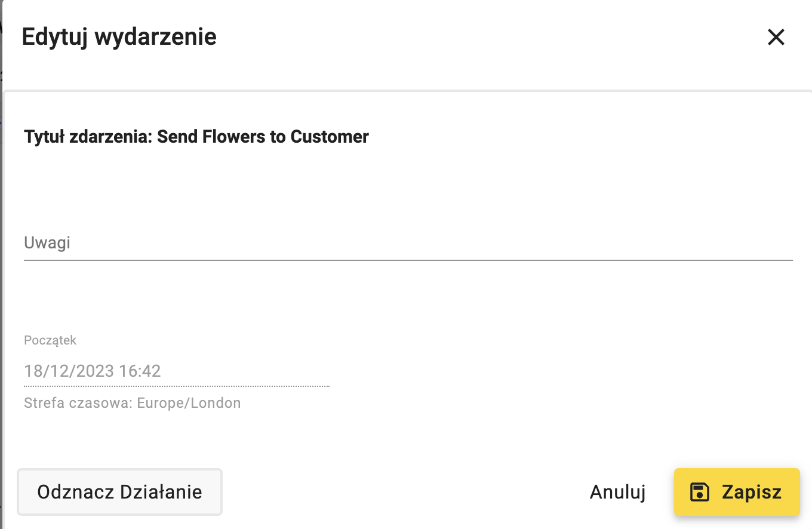Click the small Początek field label
The image size is (812, 529).
(50, 340)
